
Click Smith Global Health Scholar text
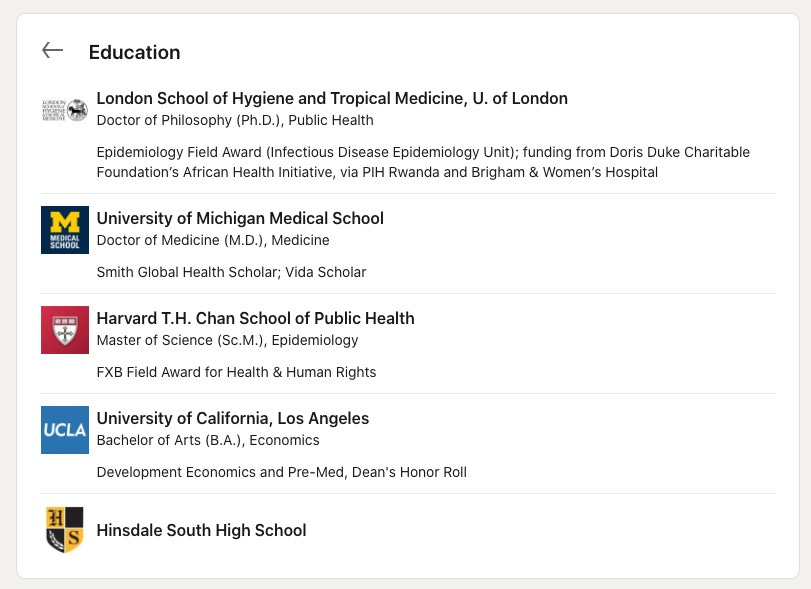click(x=231, y=272)
